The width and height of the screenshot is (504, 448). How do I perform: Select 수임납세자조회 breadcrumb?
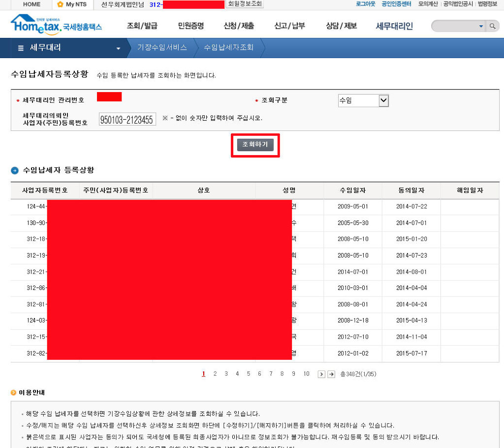pyautogui.click(x=228, y=48)
